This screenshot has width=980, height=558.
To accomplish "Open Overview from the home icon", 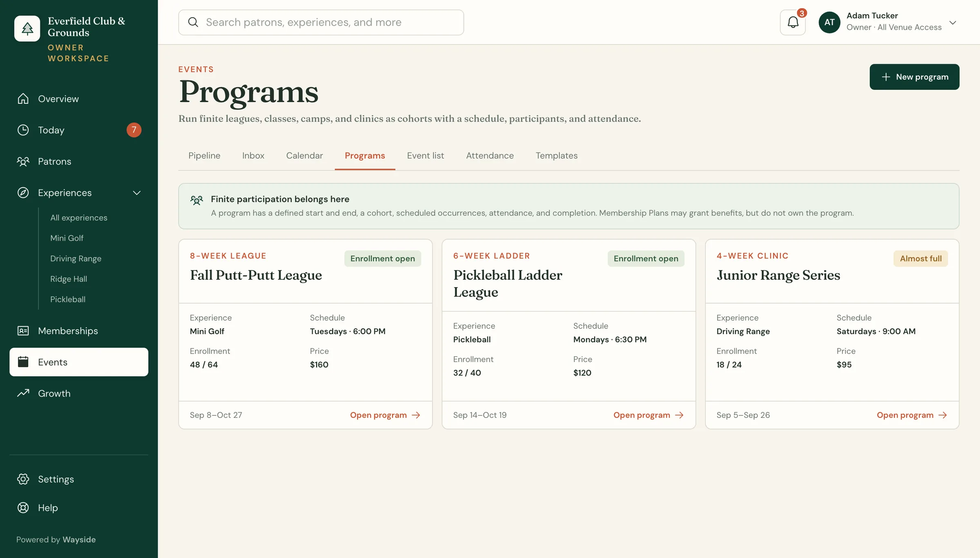I will [23, 99].
